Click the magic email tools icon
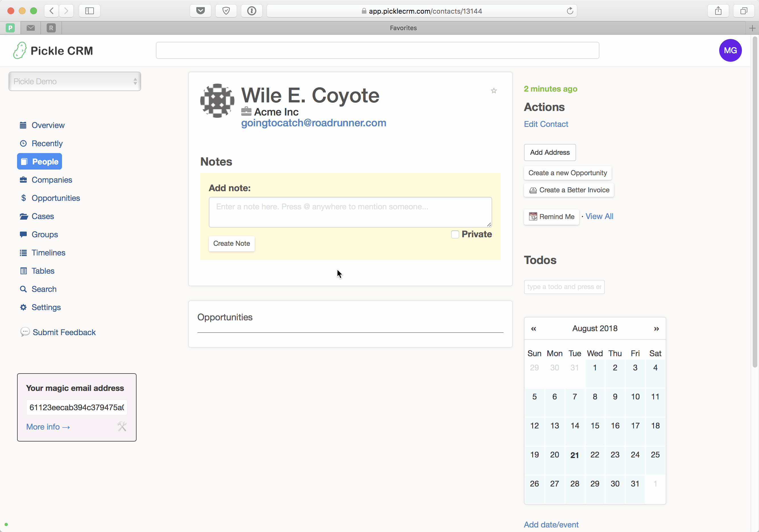Viewport: 759px width, 532px height. (x=122, y=426)
